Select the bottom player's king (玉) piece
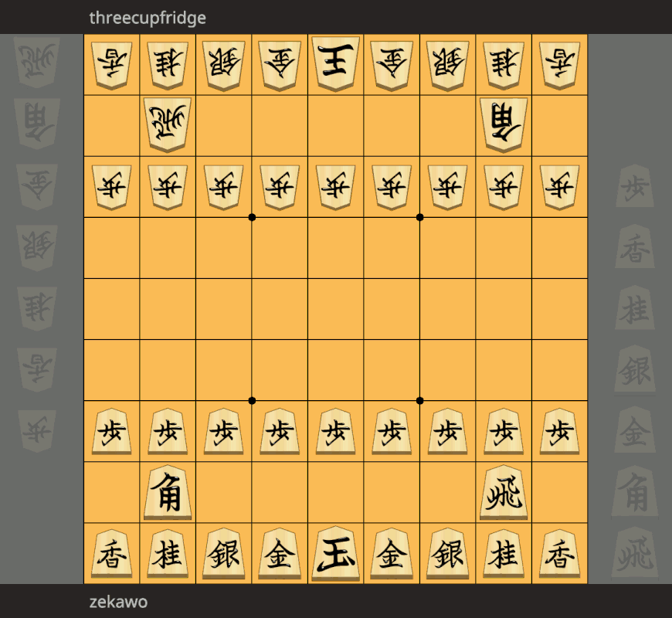 pyautogui.click(x=335, y=553)
